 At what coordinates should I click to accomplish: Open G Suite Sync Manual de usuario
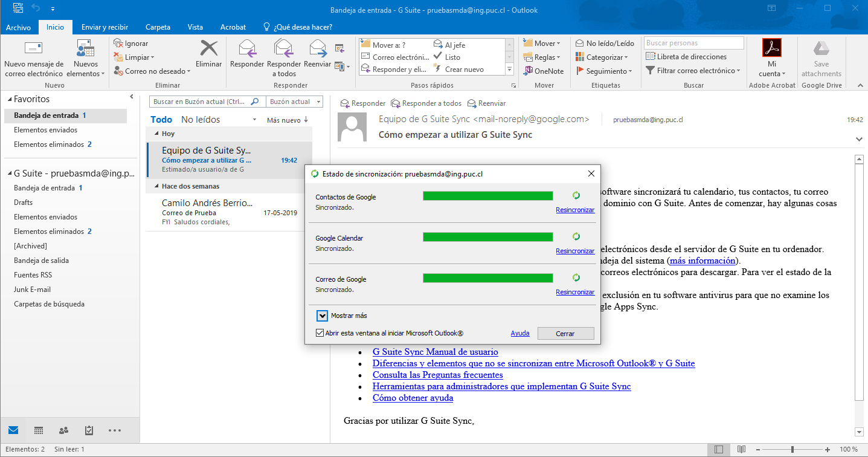435,352
